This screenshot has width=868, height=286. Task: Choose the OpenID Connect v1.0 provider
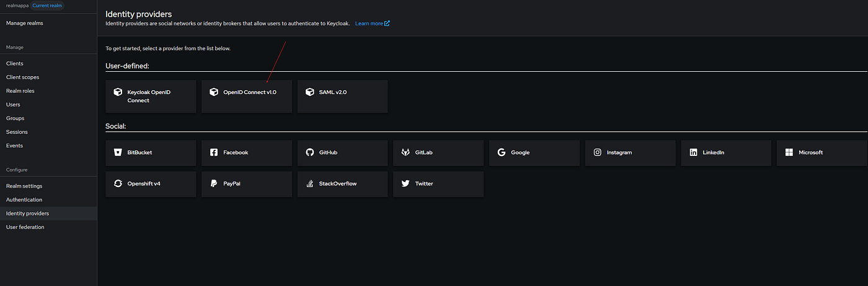click(x=247, y=96)
